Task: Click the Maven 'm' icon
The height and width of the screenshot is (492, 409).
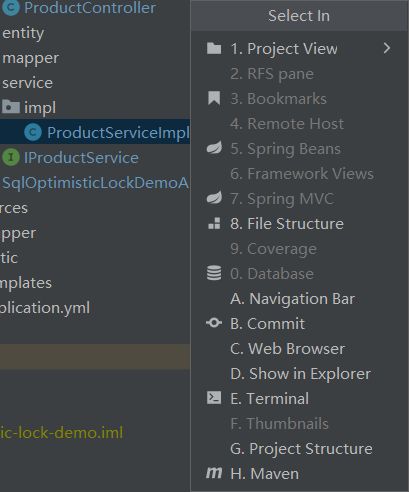Action: coord(214,473)
